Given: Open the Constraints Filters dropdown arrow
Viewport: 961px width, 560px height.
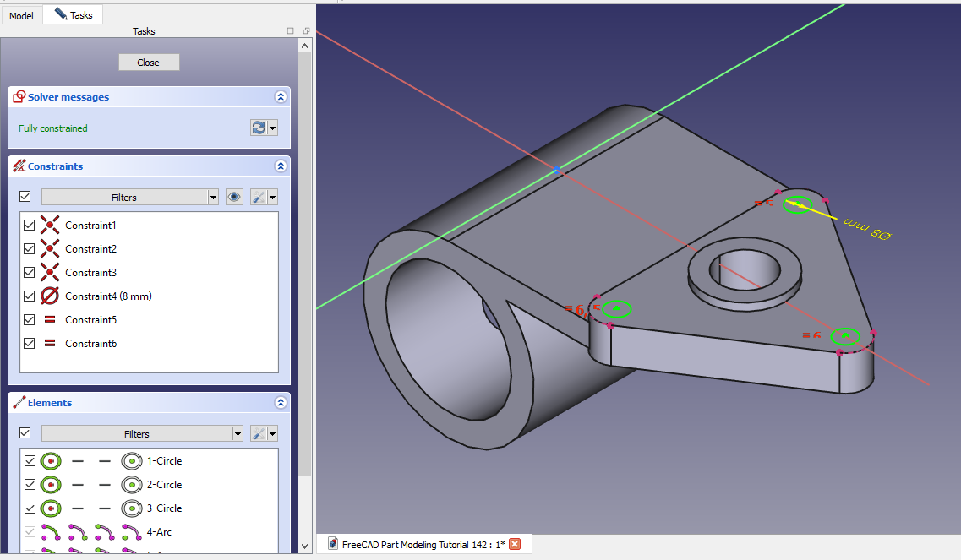Looking at the screenshot, I should pyautogui.click(x=213, y=197).
